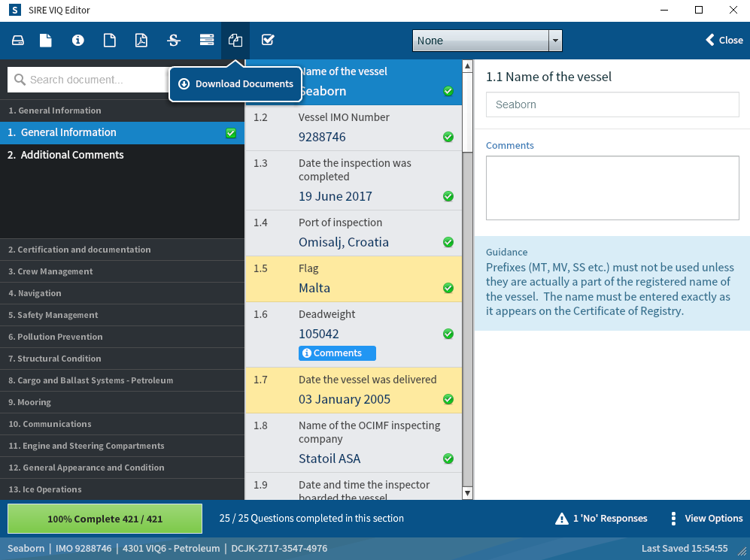Select question 1.2 Vessel IMO Number
The image size is (750, 560).
coord(354,128)
